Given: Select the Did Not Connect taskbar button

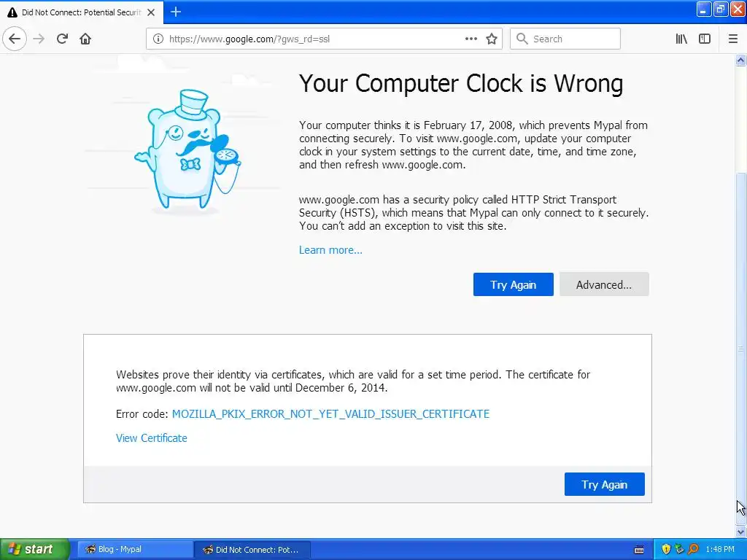Looking at the screenshot, I should (x=252, y=550).
